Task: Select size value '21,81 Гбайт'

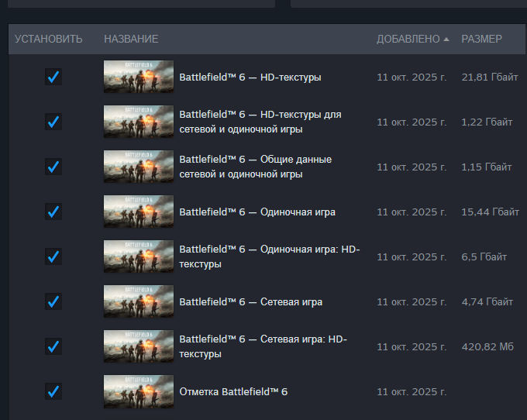Action: click(490, 77)
